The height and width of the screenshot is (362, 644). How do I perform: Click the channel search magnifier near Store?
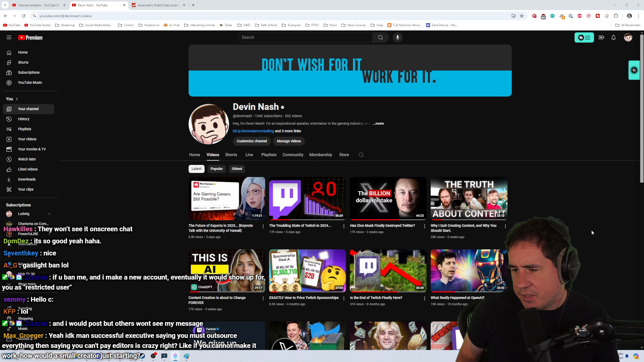(361, 155)
